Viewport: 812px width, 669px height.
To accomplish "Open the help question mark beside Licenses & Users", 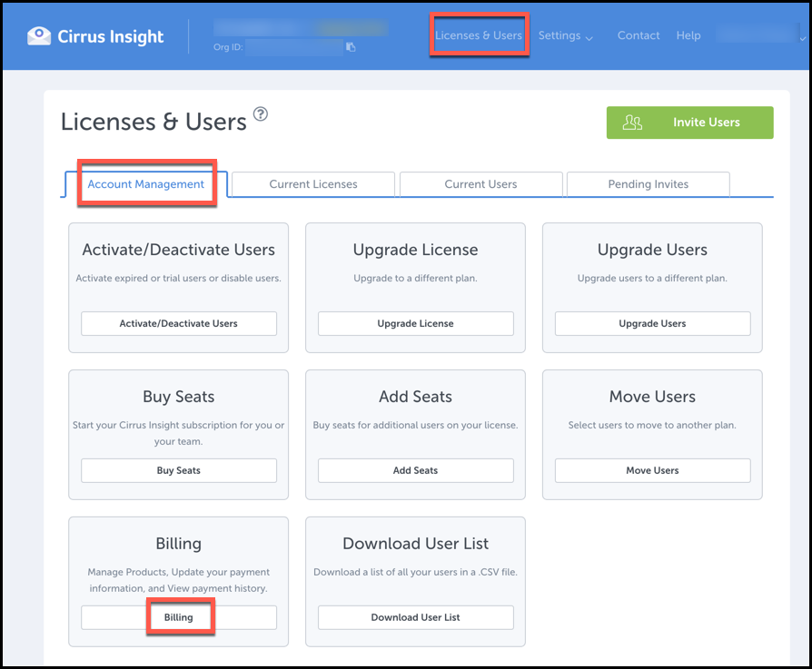I will pos(261,113).
